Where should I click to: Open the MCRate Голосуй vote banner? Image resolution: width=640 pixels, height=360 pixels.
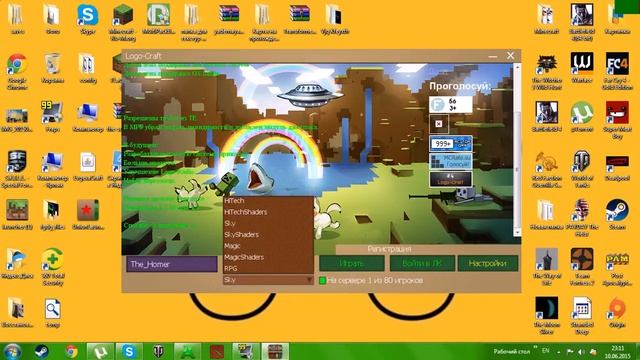451,161
